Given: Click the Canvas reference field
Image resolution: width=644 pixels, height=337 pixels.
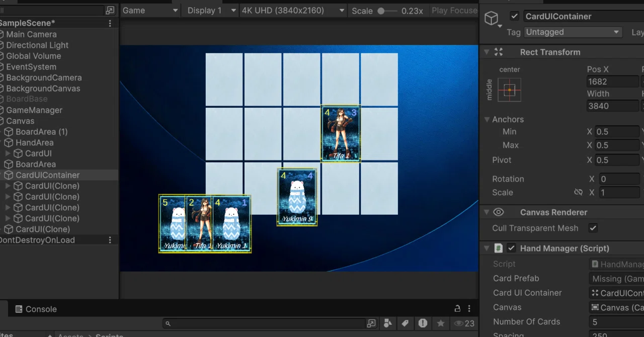Looking at the screenshot, I should pyautogui.click(x=616, y=307).
